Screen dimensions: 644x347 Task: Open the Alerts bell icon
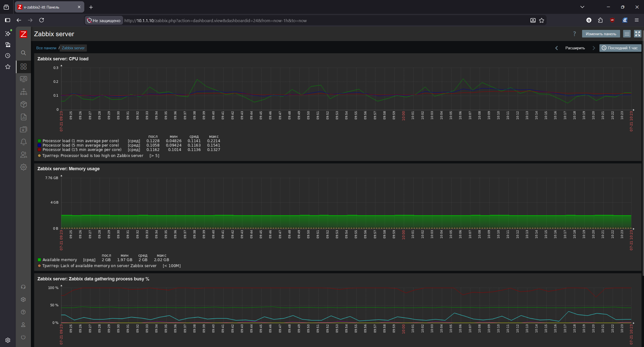coord(23,142)
